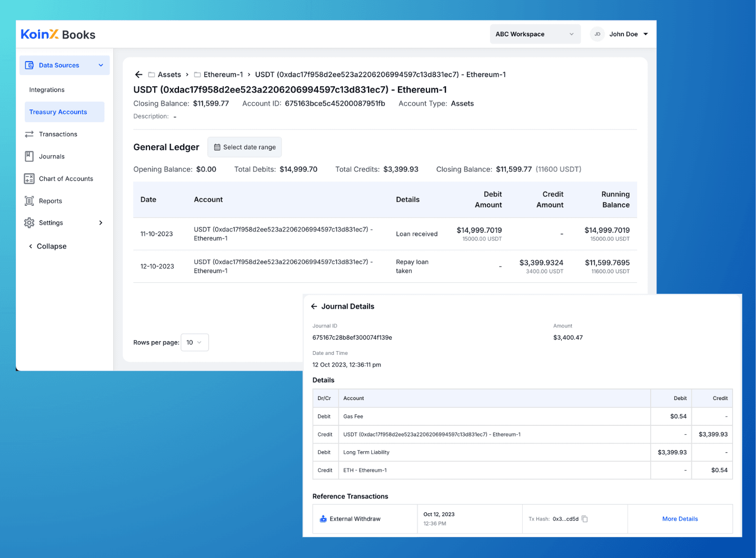
Task: Collapse the Data Sources section chevron
Action: [101, 65]
